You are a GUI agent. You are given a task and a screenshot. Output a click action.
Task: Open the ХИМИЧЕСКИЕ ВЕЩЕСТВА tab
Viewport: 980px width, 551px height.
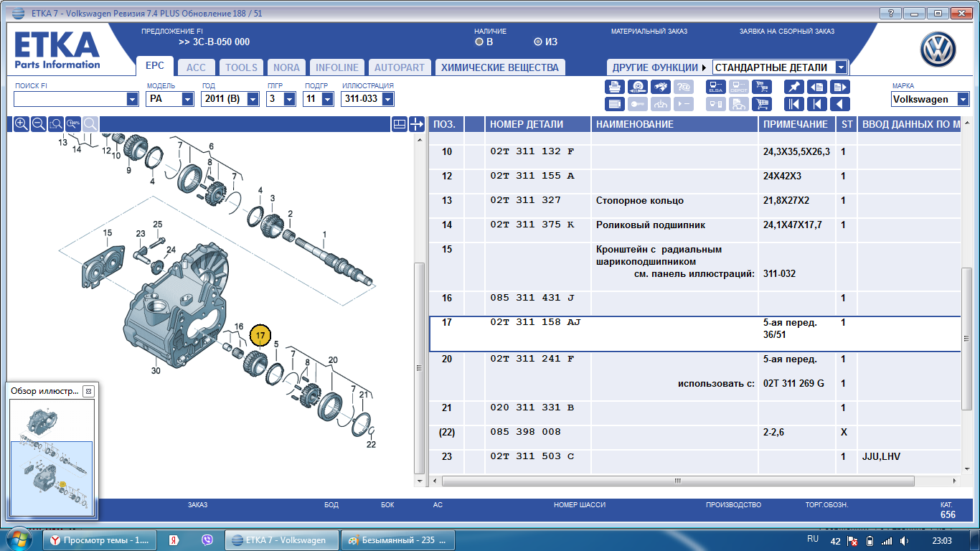pyautogui.click(x=500, y=67)
